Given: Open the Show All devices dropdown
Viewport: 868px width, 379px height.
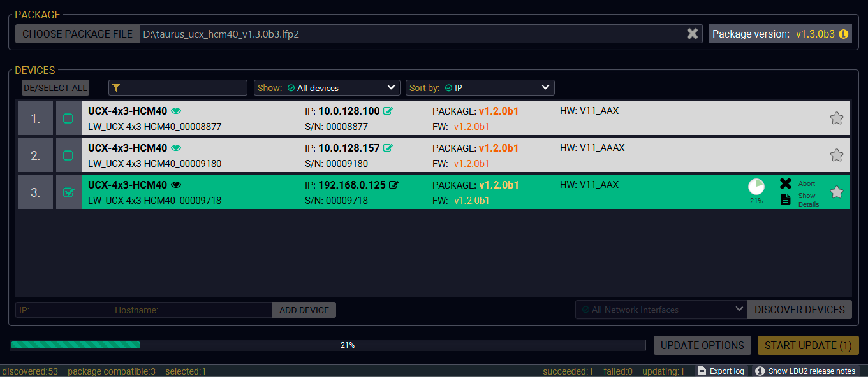Looking at the screenshot, I should (327, 88).
